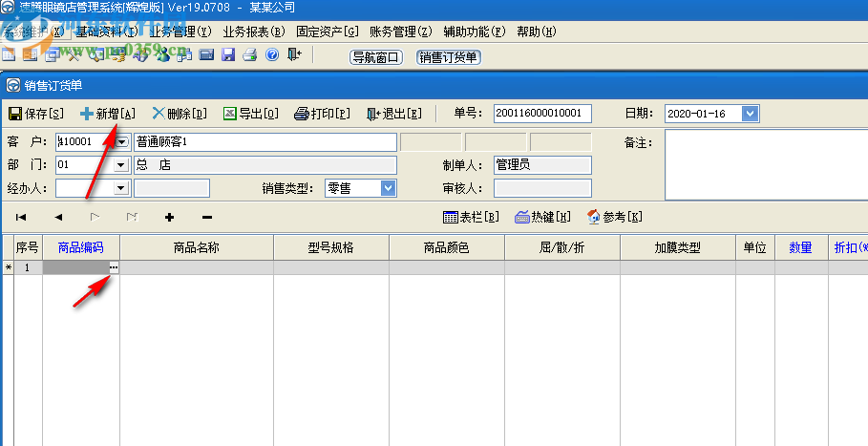Click the printer icon in main toolbar
868x446 pixels.
point(249,54)
